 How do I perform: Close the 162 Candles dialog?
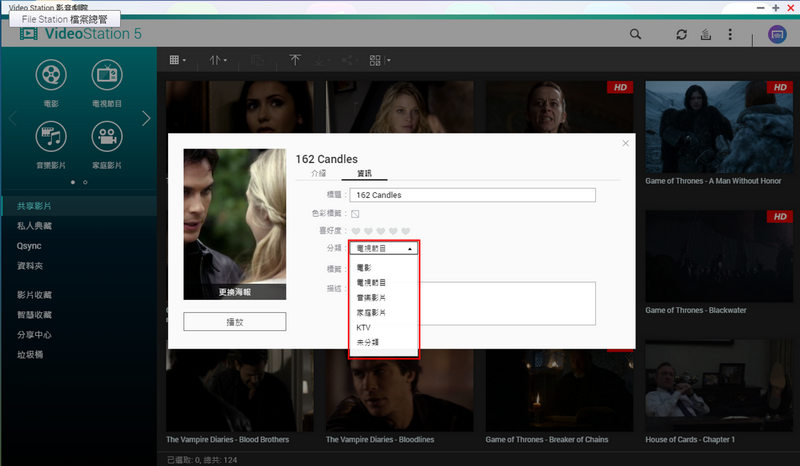(x=626, y=143)
